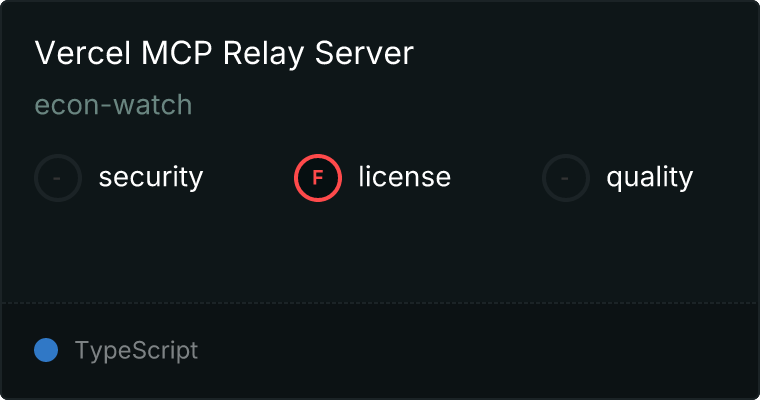This screenshot has height=400, width=760.
Task: Click the blue TypeScript language dot
Action: pos(46,350)
